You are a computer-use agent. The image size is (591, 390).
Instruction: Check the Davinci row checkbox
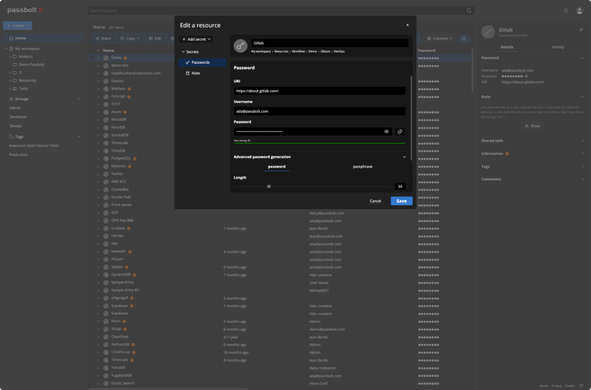tap(92, 81)
